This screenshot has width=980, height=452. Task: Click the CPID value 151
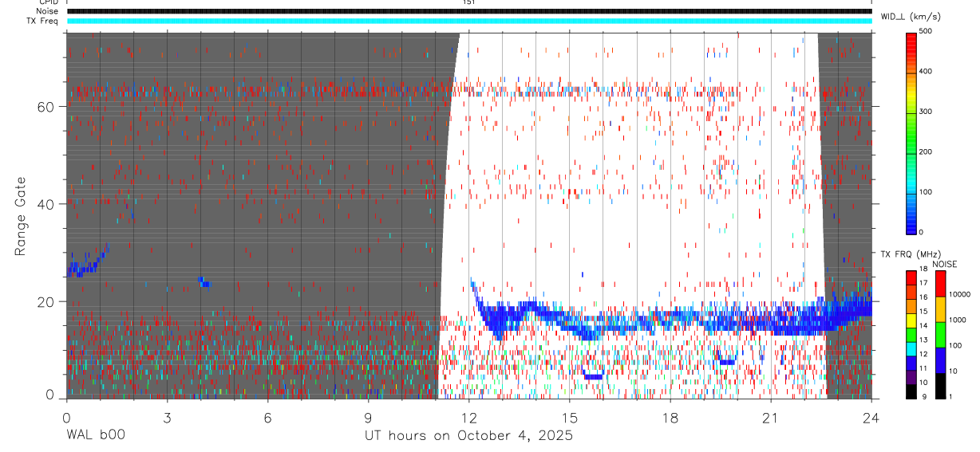click(468, 2)
